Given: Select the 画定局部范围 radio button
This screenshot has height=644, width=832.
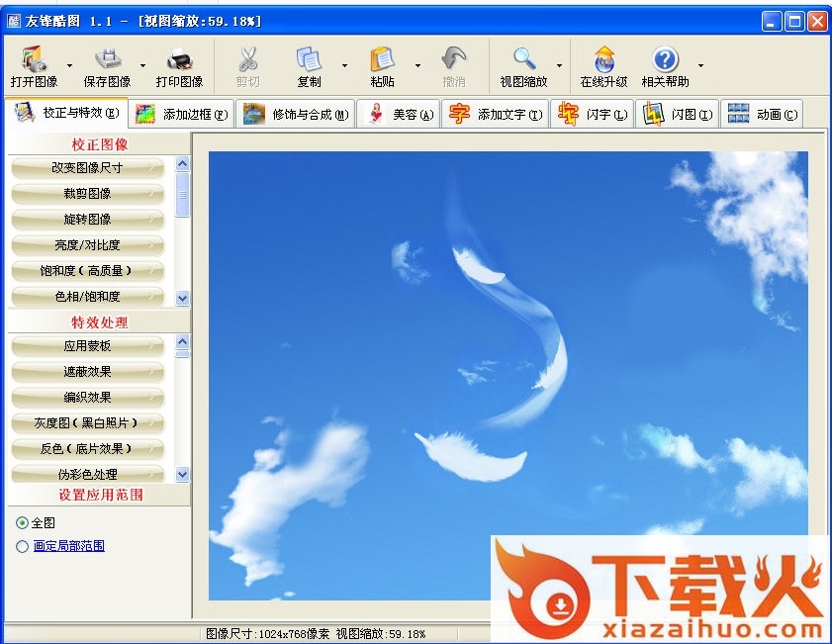Looking at the screenshot, I should point(23,546).
